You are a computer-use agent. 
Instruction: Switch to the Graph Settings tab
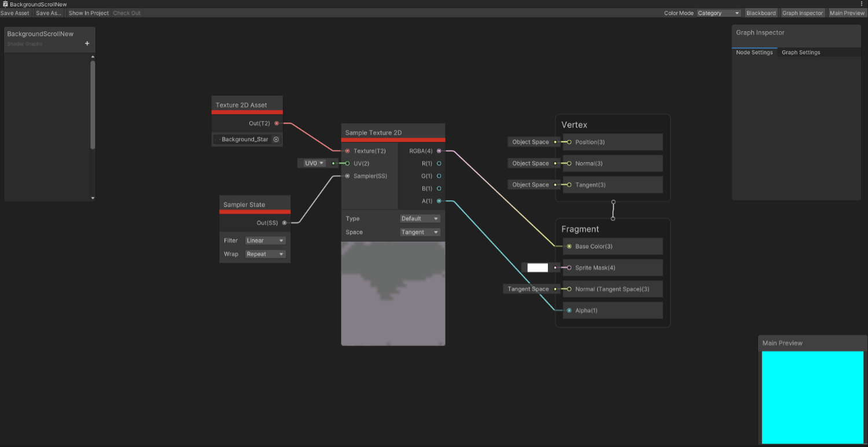coord(801,52)
